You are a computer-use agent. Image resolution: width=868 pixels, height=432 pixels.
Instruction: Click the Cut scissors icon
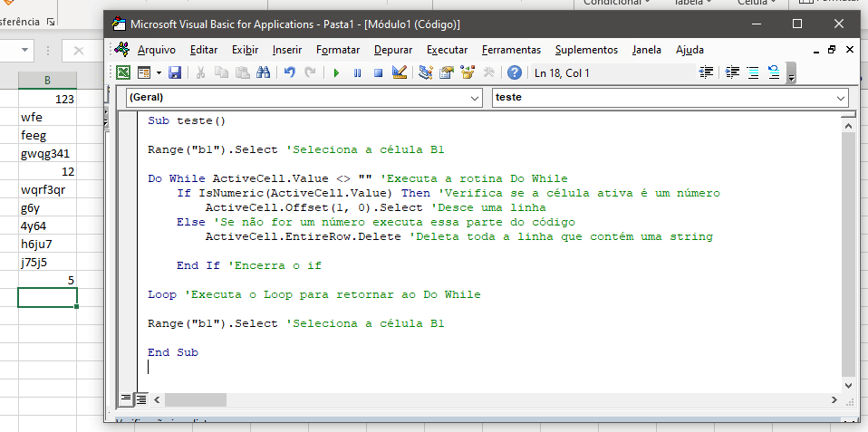pos(200,72)
